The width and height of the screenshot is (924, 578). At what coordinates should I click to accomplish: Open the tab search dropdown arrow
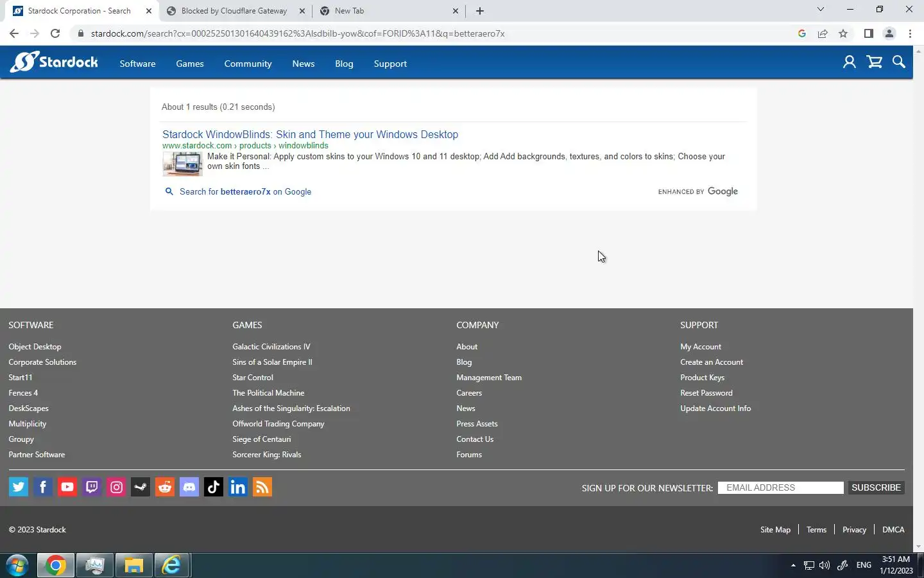point(820,9)
